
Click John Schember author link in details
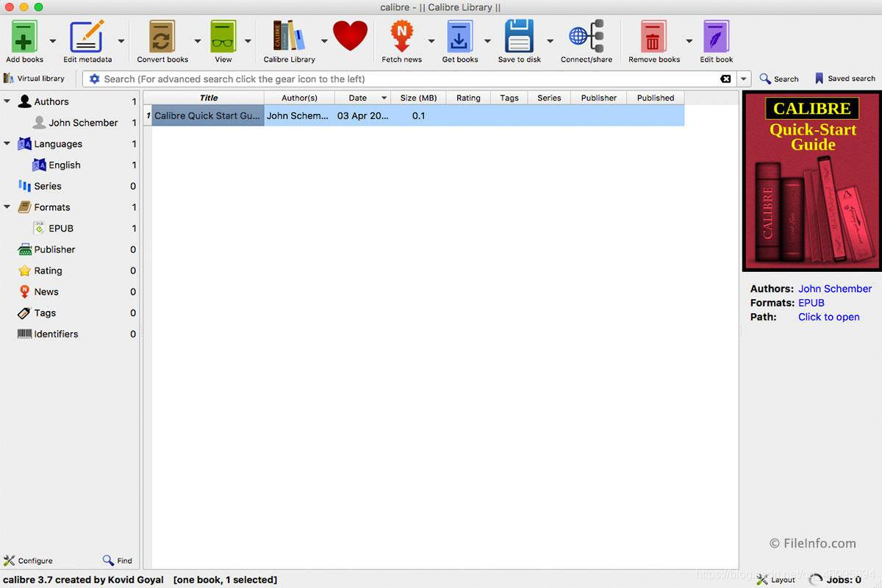tap(835, 289)
